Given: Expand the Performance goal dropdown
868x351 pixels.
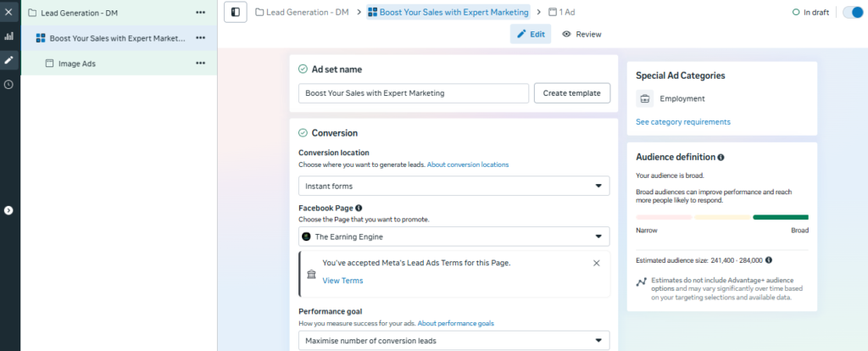Looking at the screenshot, I should coord(453,341).
